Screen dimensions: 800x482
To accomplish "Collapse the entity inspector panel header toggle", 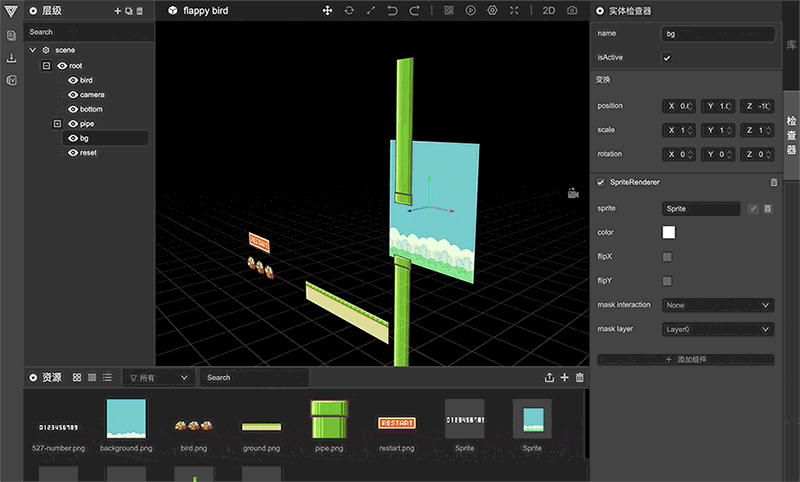I will (600, 11).
